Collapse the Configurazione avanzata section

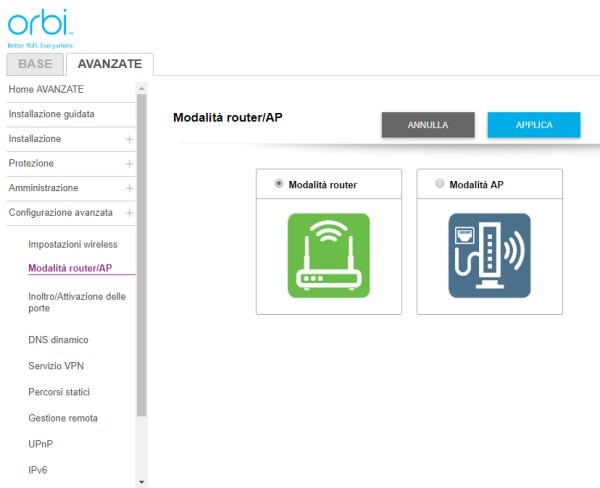(x=129, y=213)
